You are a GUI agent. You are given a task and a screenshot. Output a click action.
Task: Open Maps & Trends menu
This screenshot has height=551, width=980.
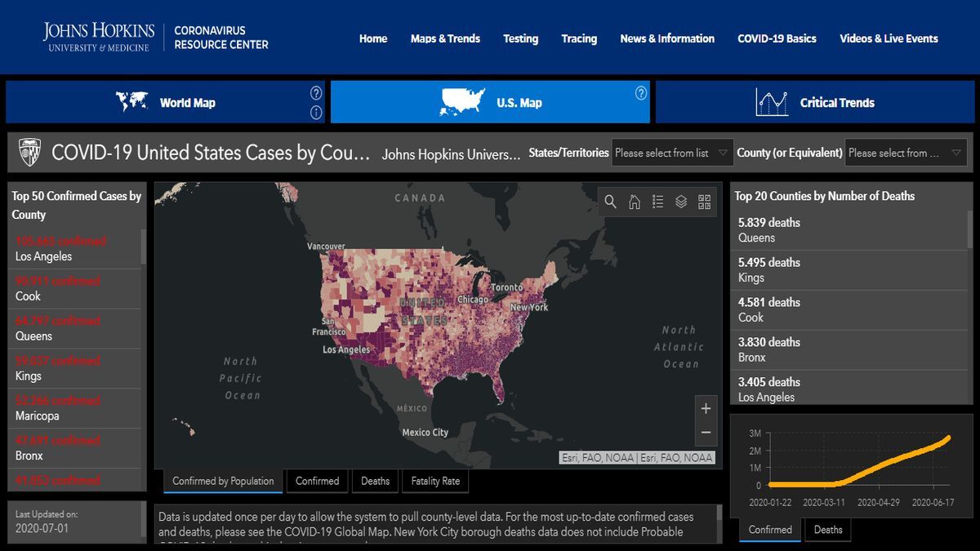coord(445,38)
